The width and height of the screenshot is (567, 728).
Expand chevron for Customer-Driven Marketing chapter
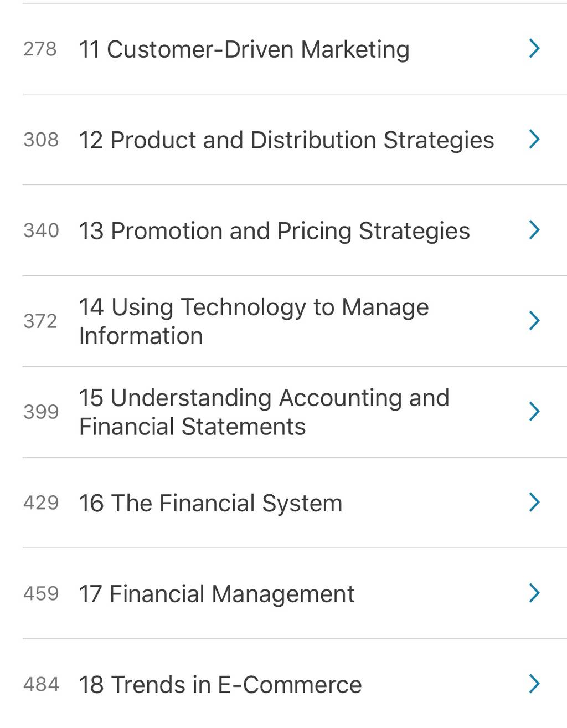pyautogui.click(x=534, y=49)
